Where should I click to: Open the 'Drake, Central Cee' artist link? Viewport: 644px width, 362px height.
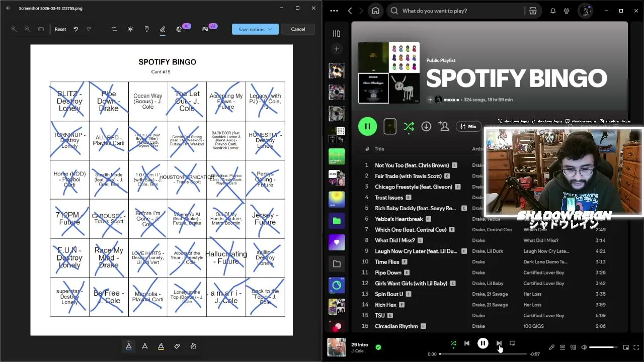(492, 230)
